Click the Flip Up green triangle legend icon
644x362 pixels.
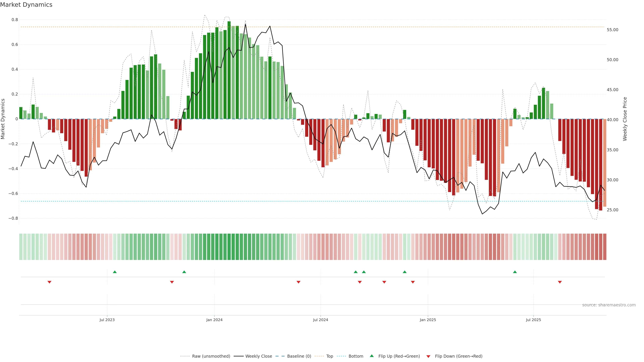372,356
